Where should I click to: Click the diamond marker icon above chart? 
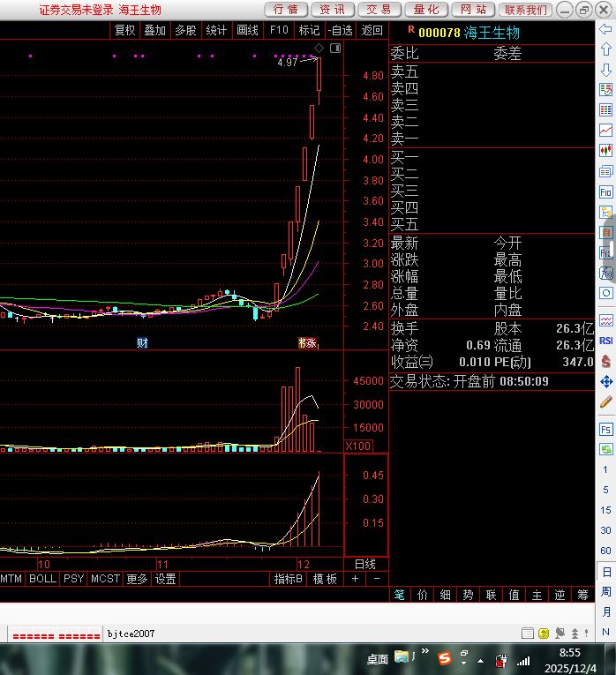[319, 48]
